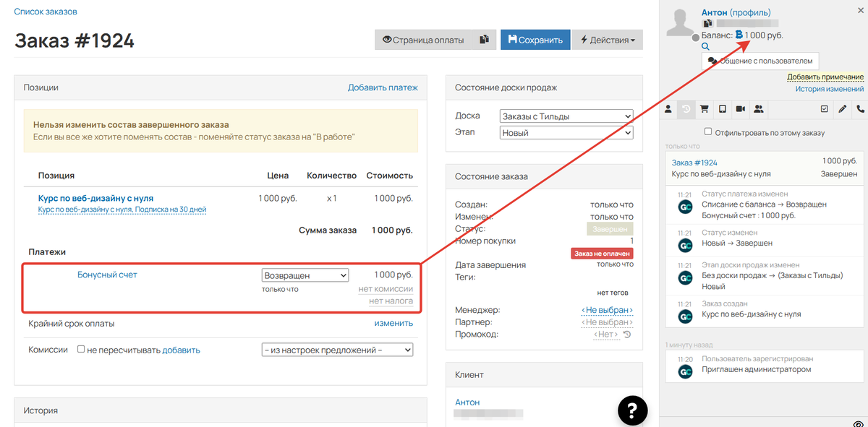Viewport: 868px width, 427px height.
Task: Expand the 'Действия' actions menu
Action: pyautogui.click(x=608, y=40)
